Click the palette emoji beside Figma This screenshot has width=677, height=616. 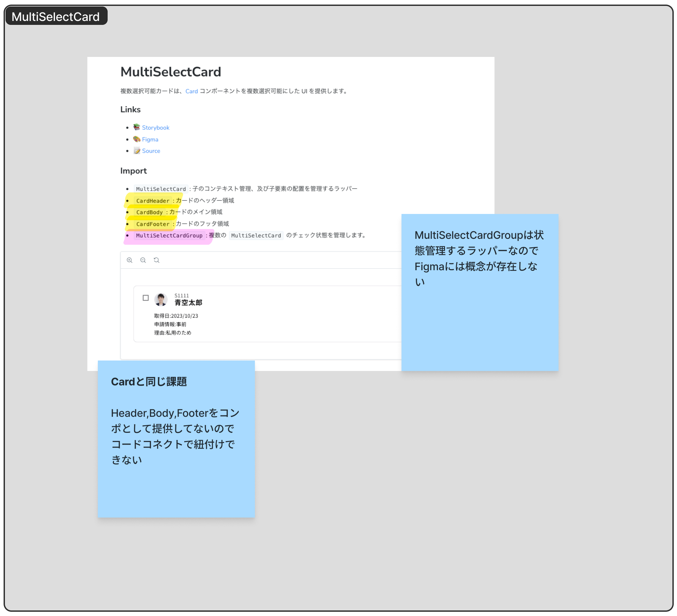[137, 139]
